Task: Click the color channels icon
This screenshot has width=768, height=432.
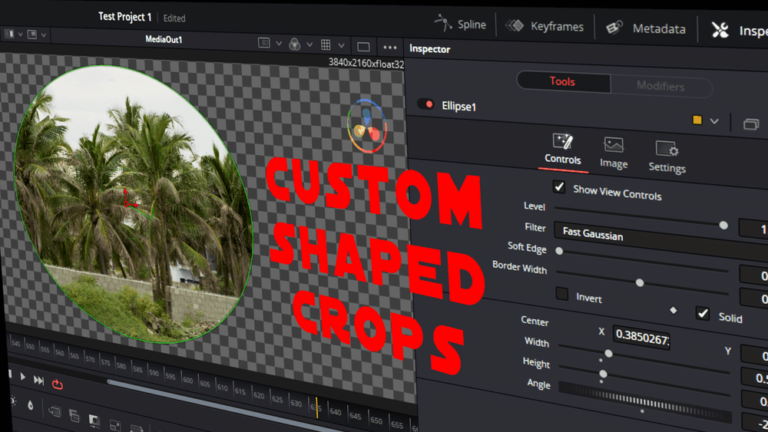Action: (294, 44)
